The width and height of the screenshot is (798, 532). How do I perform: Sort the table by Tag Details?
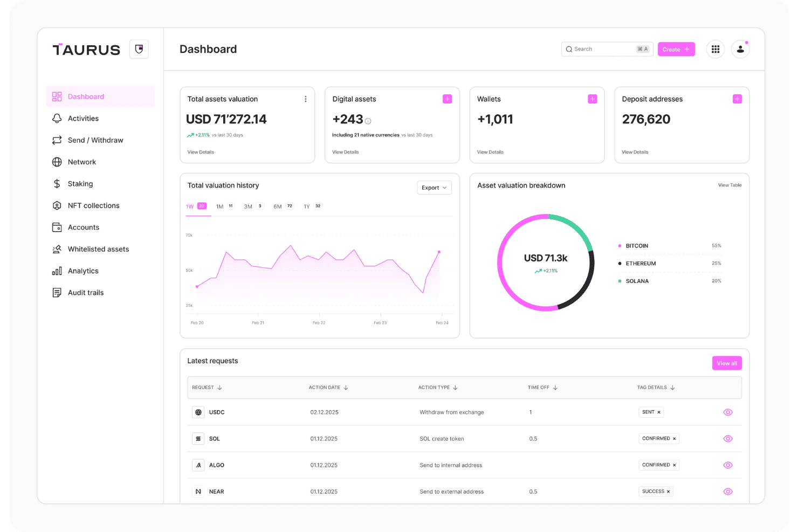(x=656, y=388)
